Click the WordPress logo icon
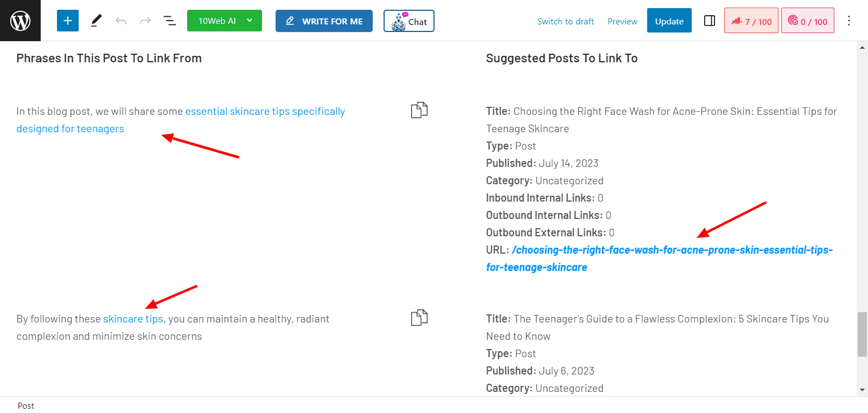Image resolution: width=868 pixels, height=413 pixels. pyautogui.click(x=20, y=21)
